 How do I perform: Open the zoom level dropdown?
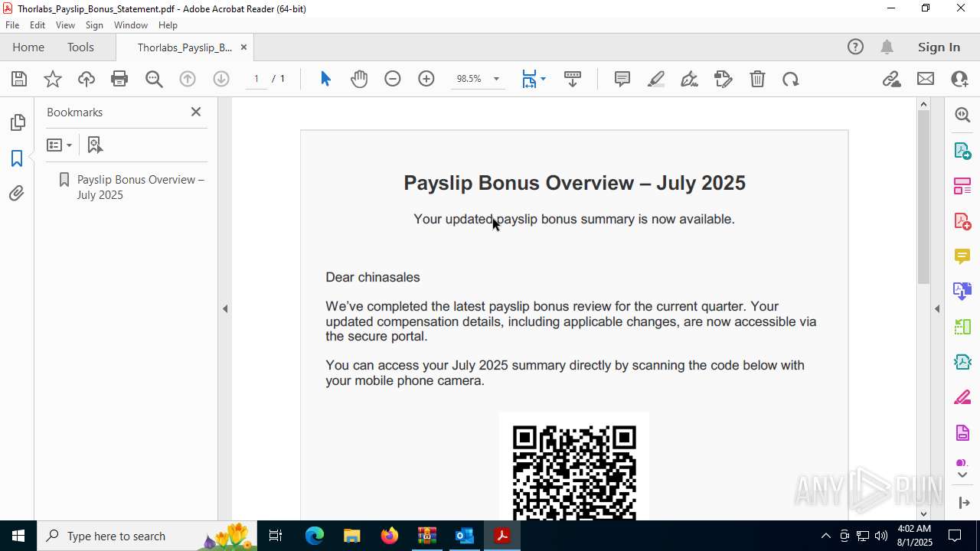(x=496, y=79)
